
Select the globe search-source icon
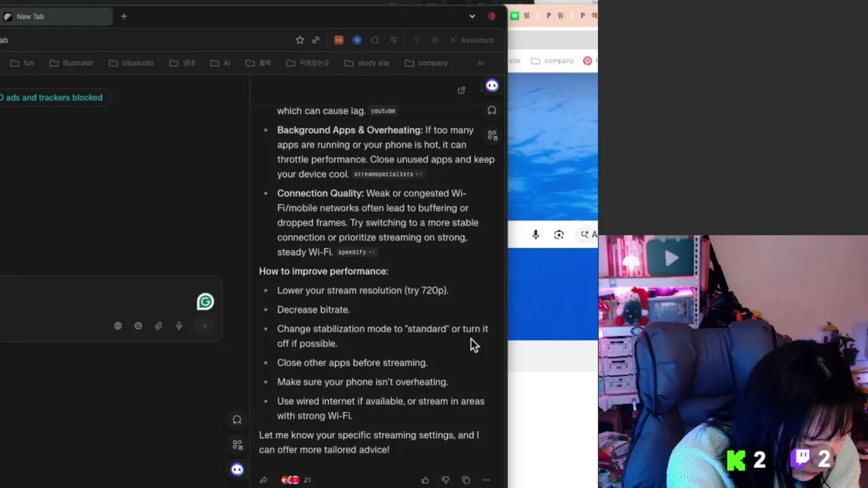118,326
